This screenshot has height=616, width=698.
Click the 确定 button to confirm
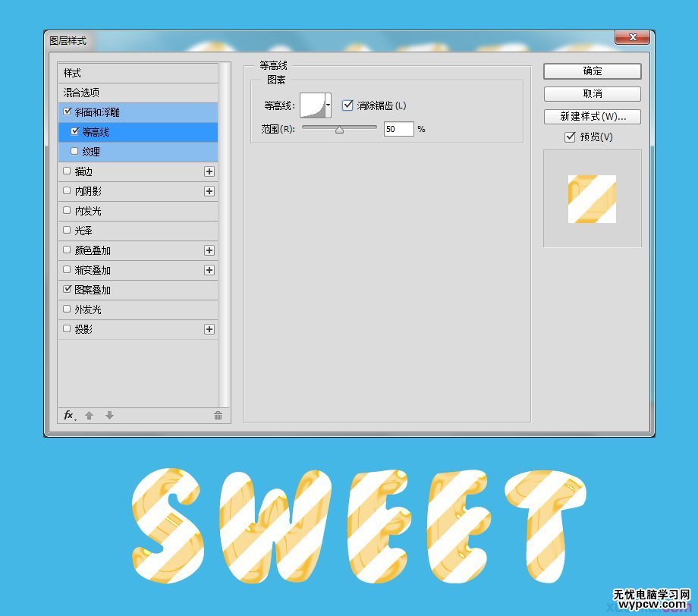tap(591, 71)
